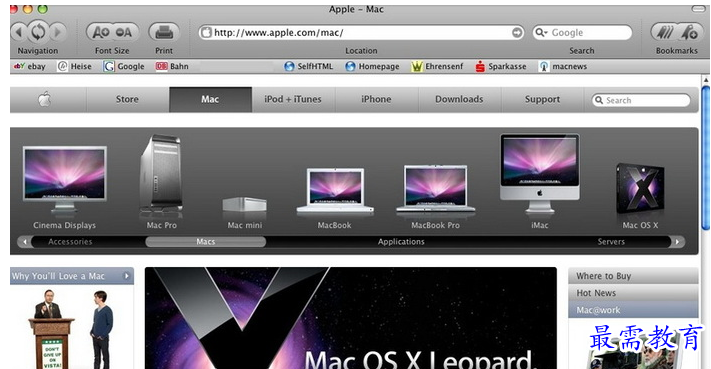Select the iMac product image

pos(540,174)
